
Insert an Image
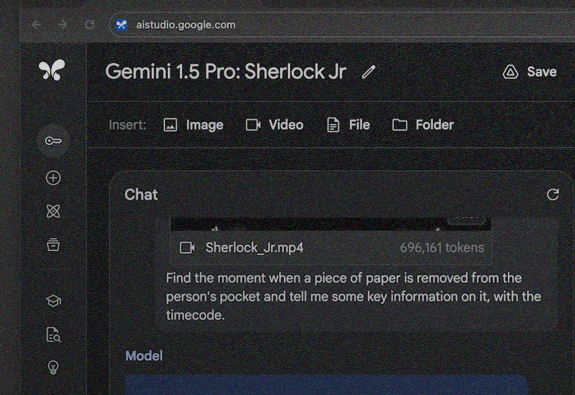tap(193, 125)
